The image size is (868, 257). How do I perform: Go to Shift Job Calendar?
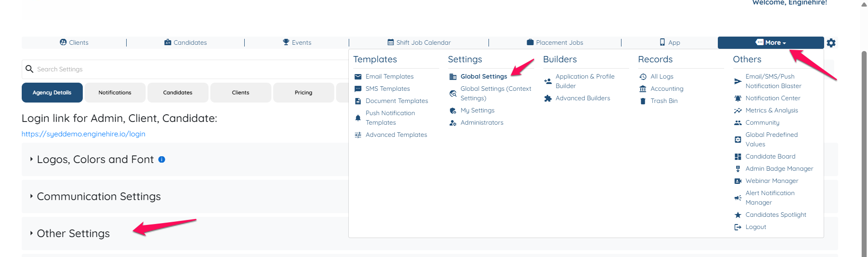click(419, 42)
